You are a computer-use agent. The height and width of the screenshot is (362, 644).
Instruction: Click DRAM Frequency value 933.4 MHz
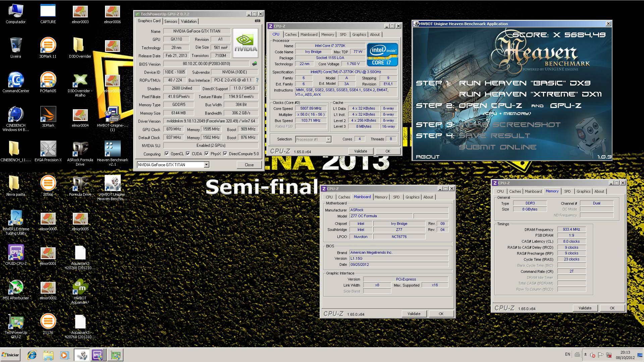click(x=571, y=230)
